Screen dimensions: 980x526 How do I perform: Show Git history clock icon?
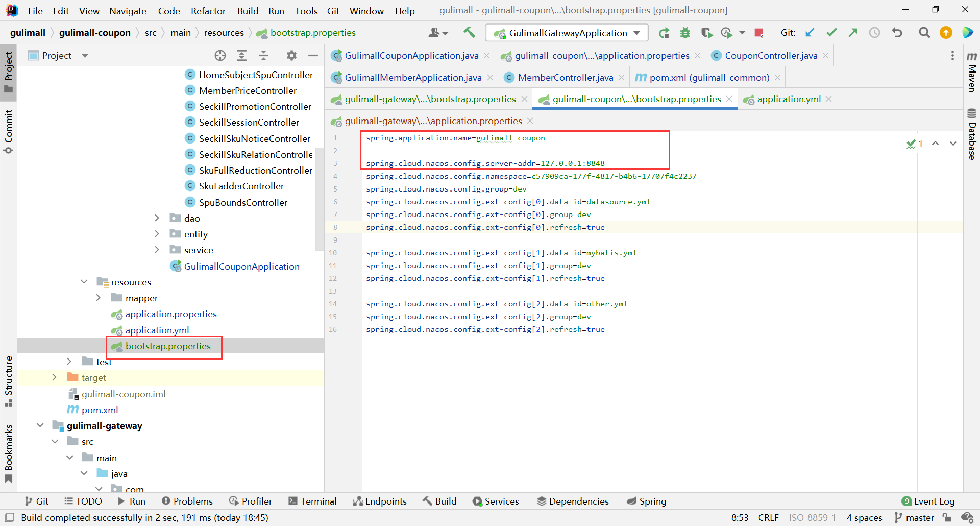pos(875,33)
